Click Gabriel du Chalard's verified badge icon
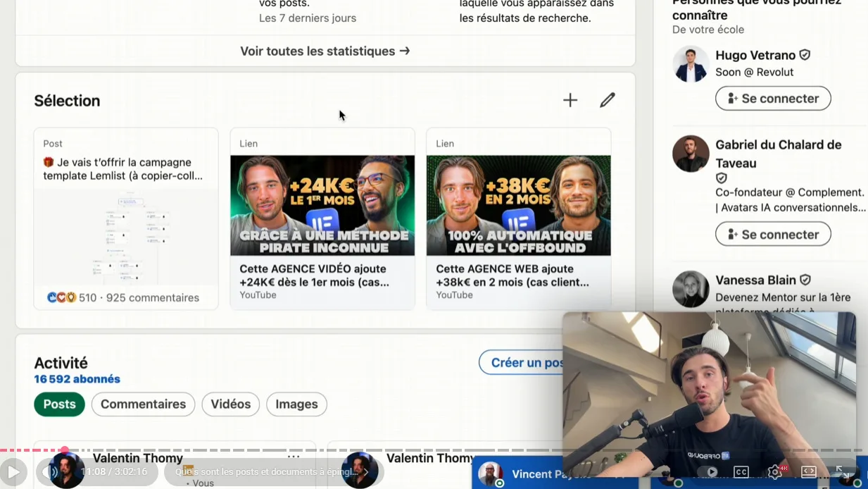The image size is (868, 489). [722, 178]
